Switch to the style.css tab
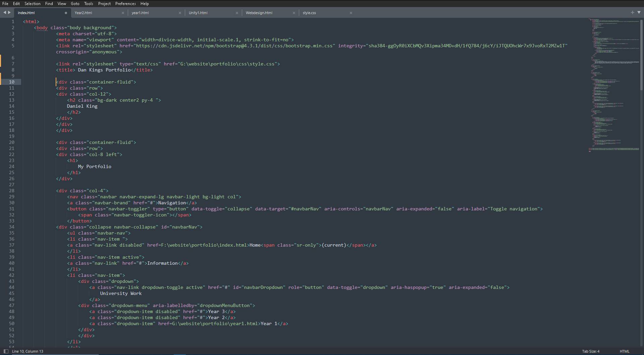Screen dimensions: 644x355 tap(309, 13)
